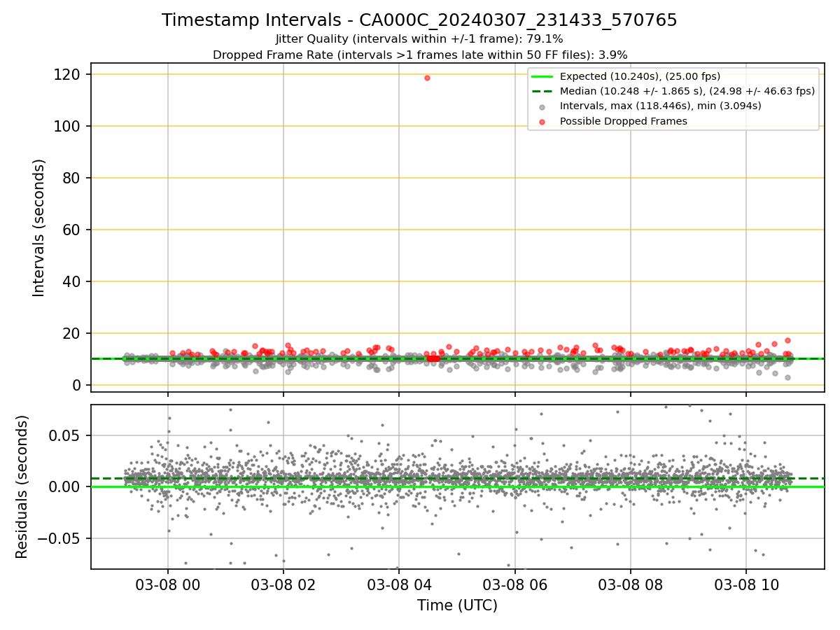Click the plot title starting 'Timestamp Intervals'

coord(419,20)
